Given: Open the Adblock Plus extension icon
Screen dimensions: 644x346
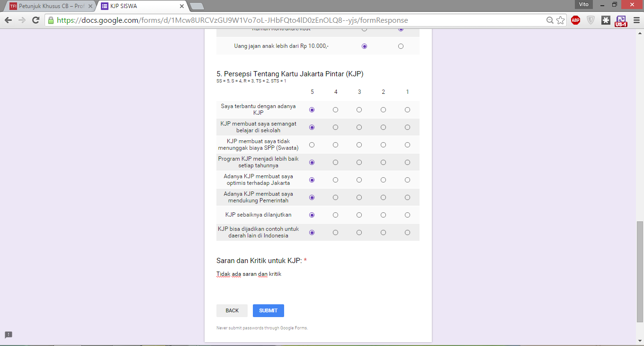Looking at the screenshot, I should coord(575,20).
